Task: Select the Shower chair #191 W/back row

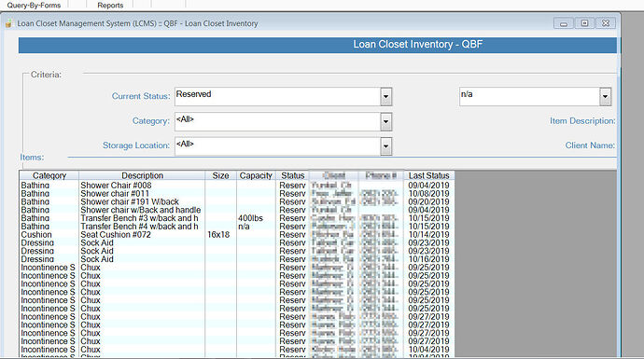Action: point(236,201)
